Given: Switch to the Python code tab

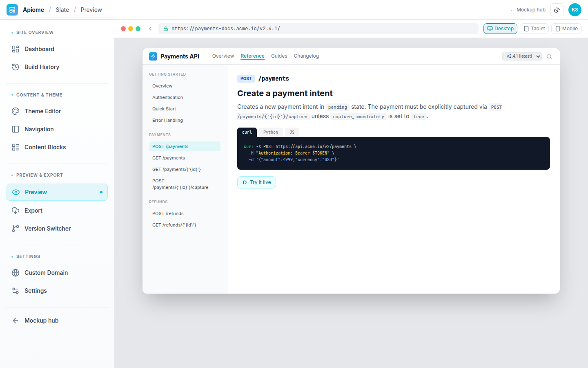Looking at the screenshot, I should (x=271, y=132).
